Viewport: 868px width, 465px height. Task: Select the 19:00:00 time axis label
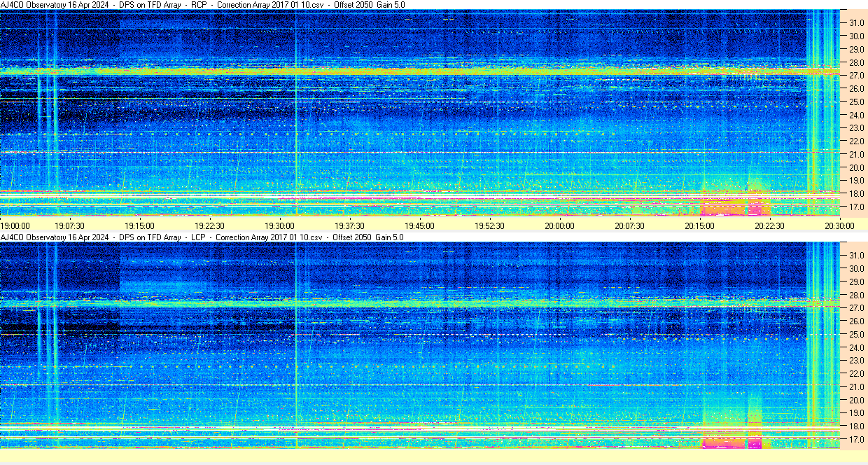(x=15, y=225)
